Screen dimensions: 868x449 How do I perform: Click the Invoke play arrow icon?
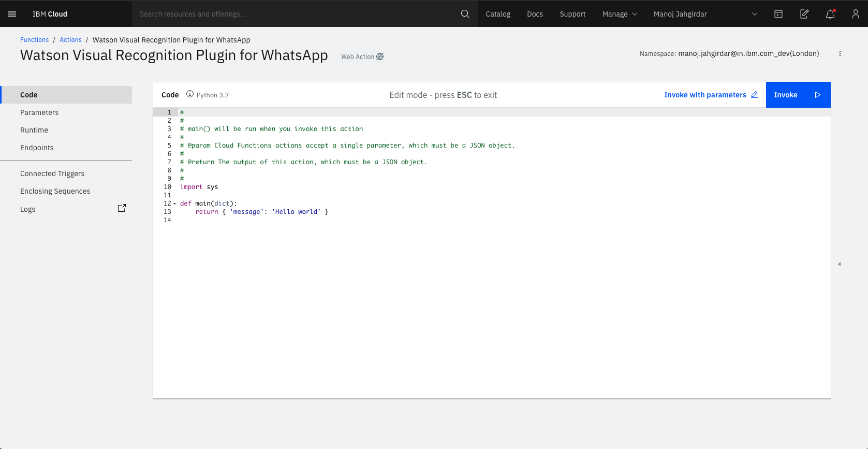tap(818, 95)
